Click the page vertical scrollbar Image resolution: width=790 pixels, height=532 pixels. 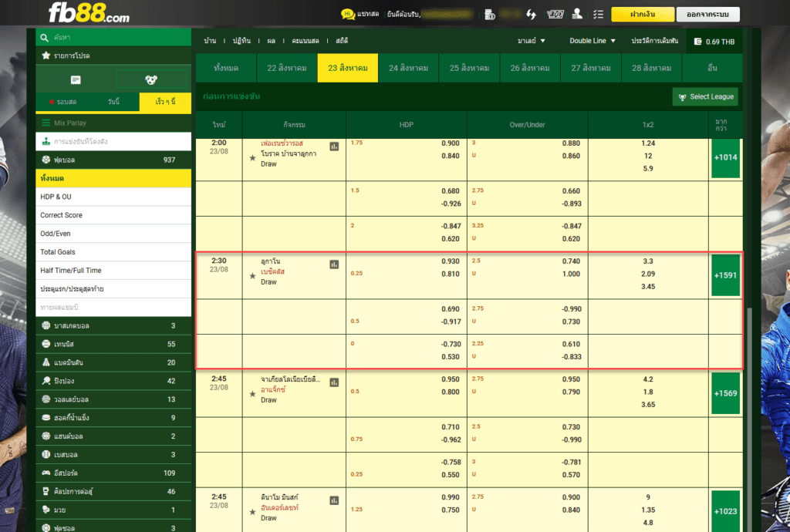pos(750,418)
